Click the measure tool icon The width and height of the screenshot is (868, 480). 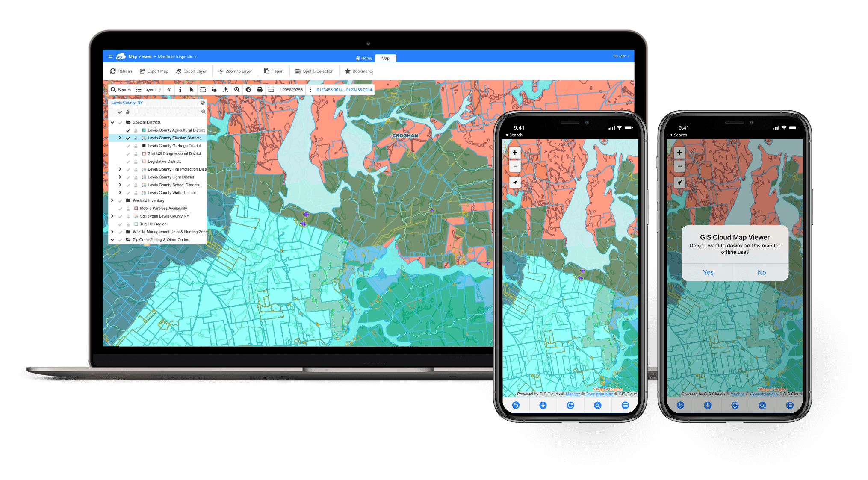(x=271, y=90)
